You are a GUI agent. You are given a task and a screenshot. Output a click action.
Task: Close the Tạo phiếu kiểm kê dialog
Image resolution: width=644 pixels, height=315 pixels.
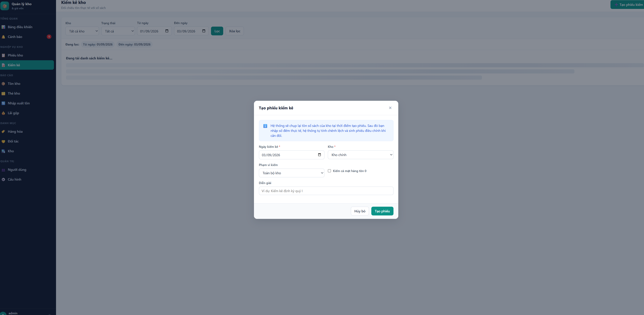(390, 108)
